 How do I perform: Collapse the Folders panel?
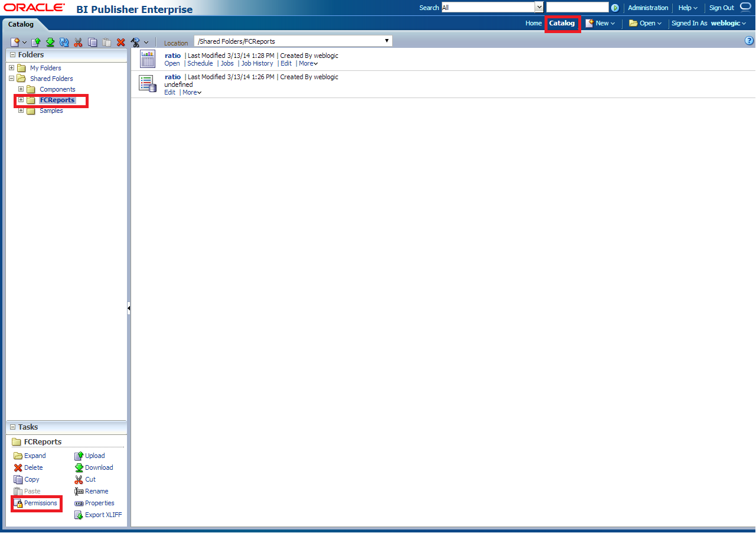click(x=12, y=54)
